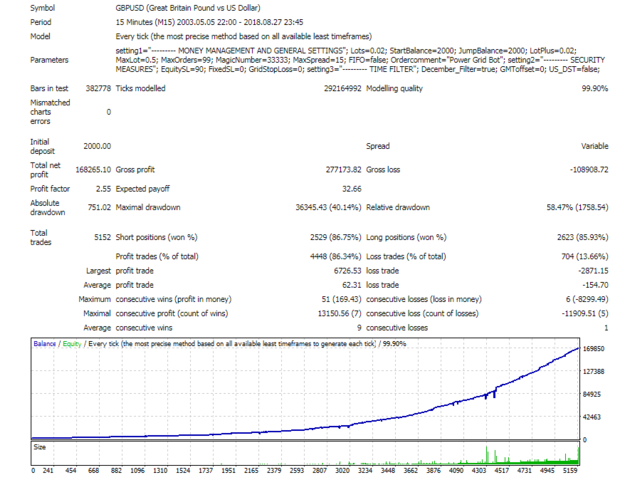Image resolution: width=640 pixels, height=480 pixels.
Task: Click the 'Balance' legend label on chart
Action: (x=44, y=344)
